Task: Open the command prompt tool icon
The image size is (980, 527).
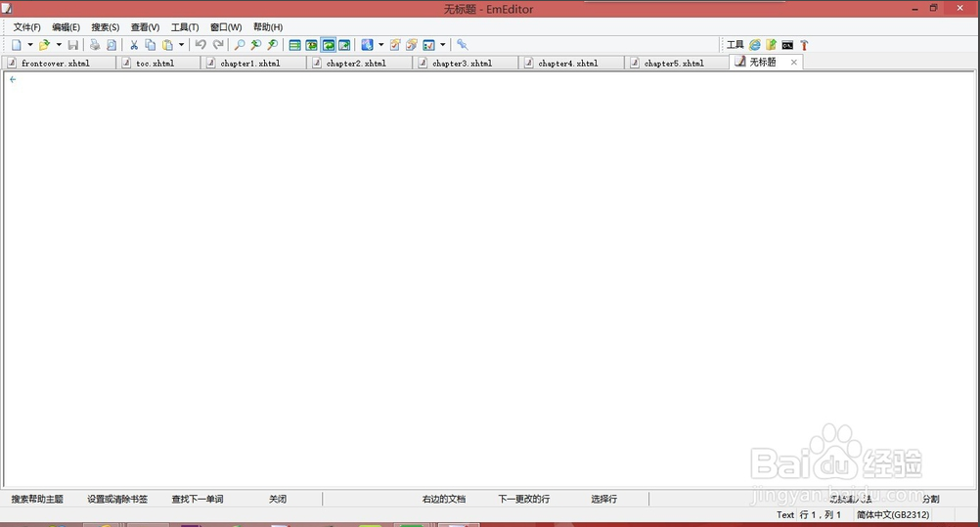Action: point(787,45)
